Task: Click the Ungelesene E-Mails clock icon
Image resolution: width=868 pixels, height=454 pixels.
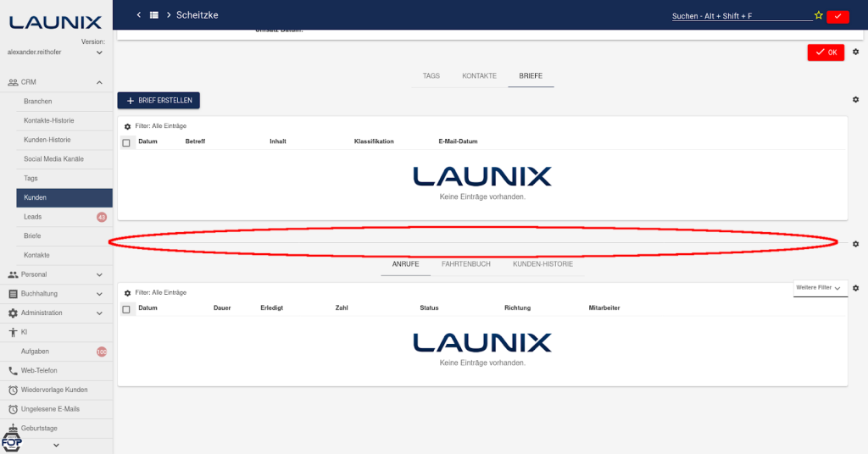Action: point(13,410)
